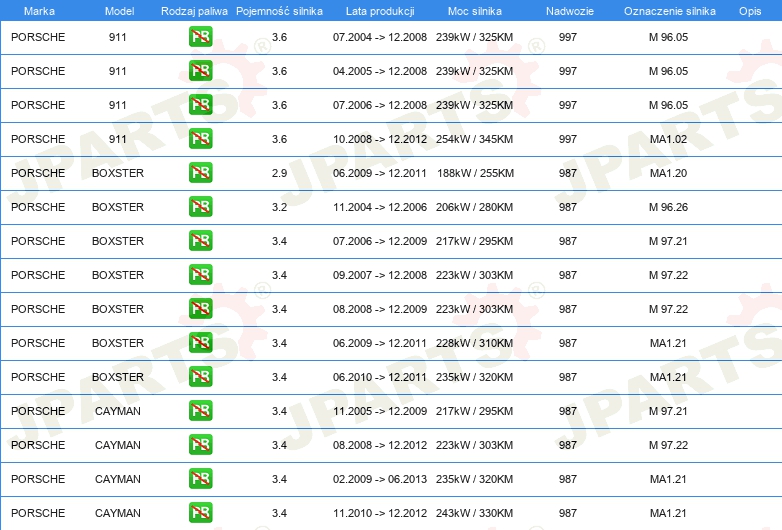Click fuel icon in Cayman 08.2008 row

200,444
